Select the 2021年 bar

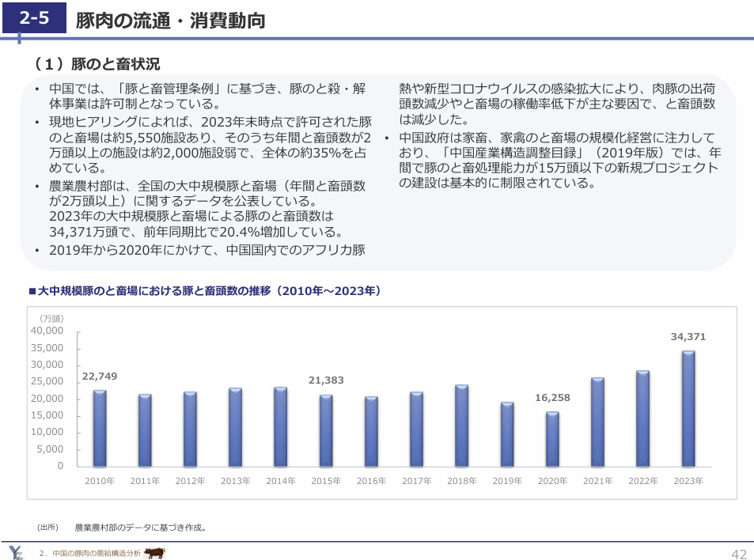pyautogui.click(x=597, y=422)
